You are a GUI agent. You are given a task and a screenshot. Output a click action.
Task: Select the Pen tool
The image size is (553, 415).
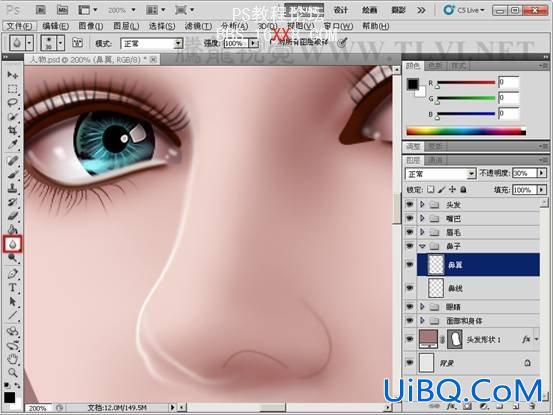pyautogui.click(x=12, y=274)
